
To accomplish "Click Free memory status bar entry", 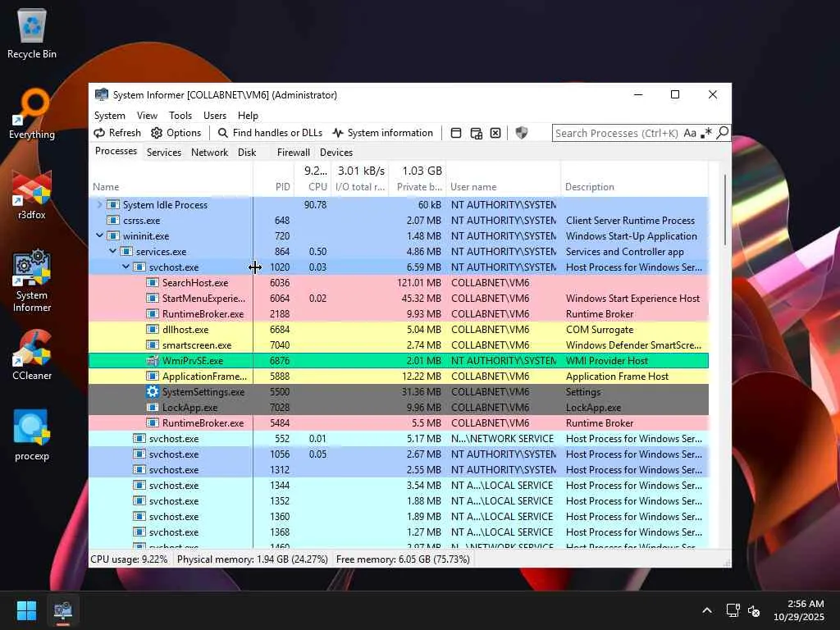I will [403, 559].
